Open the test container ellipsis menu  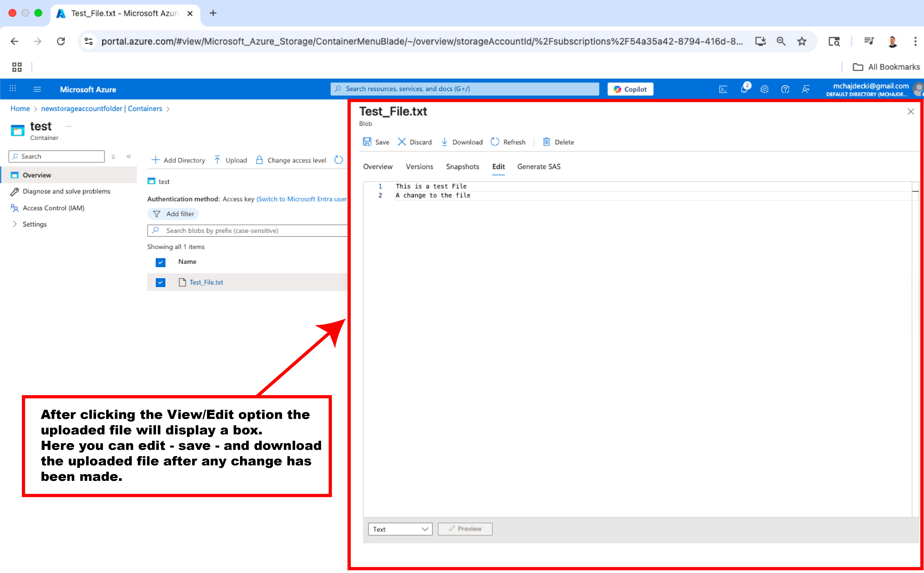(x=68, y=126)
